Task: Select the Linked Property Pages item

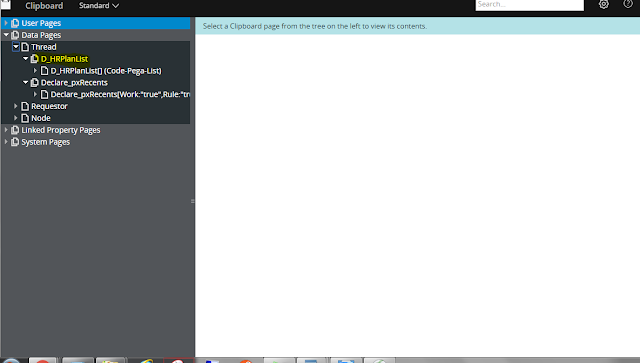Action: pos(61,130)
